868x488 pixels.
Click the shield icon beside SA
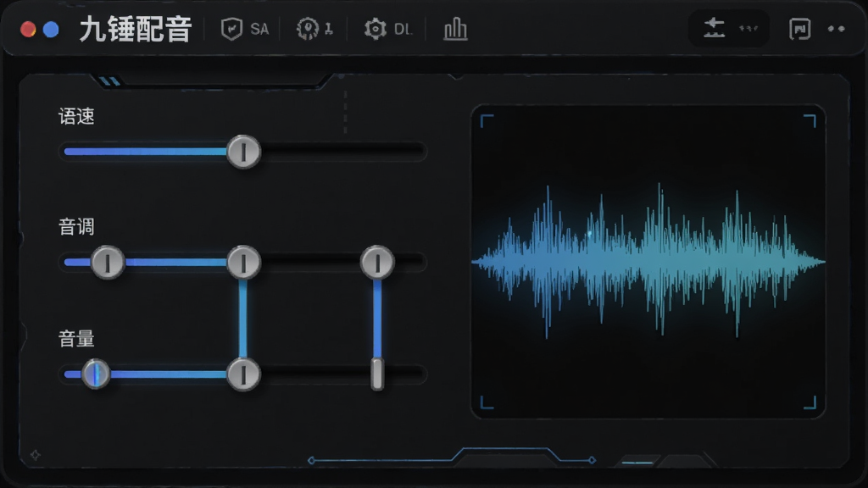coord(231,29)
